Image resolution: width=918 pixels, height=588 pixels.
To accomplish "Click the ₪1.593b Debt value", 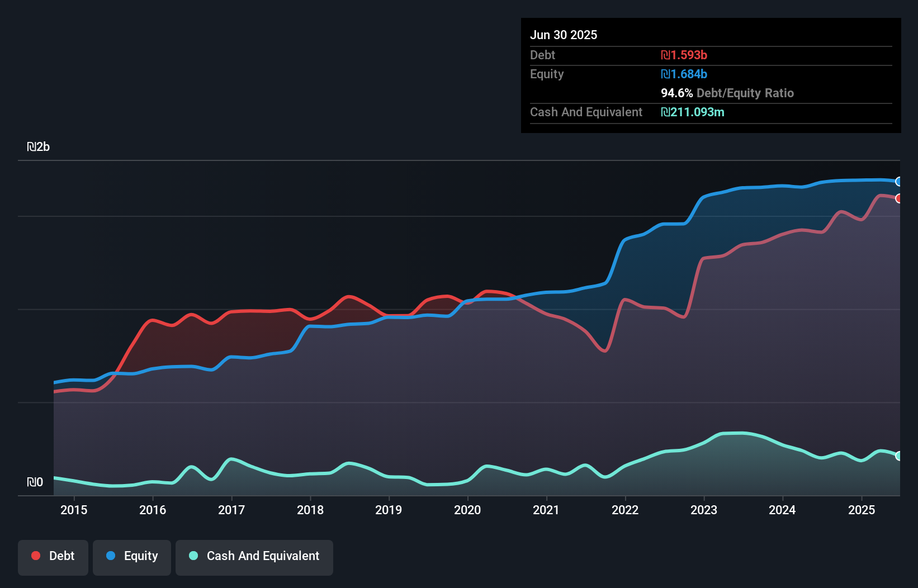I will (x=684, y=55).
